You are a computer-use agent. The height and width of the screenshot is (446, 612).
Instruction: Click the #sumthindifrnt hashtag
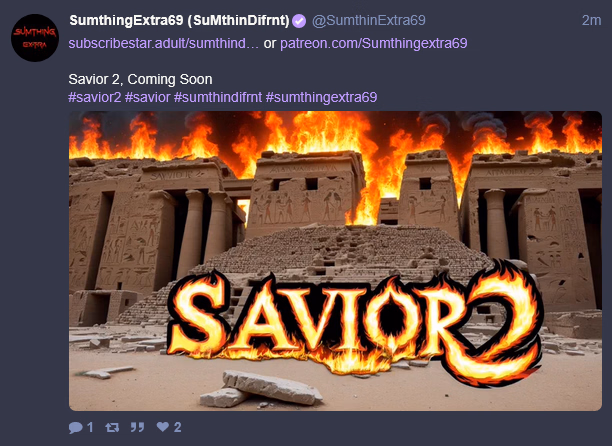pyautogui.click(x=218, y=97)
